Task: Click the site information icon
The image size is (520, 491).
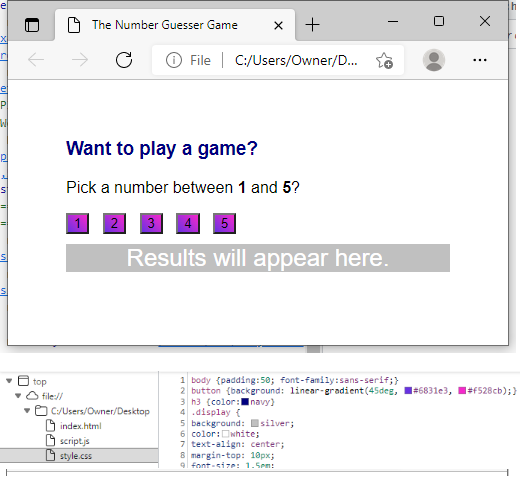Action: (174, 60)
